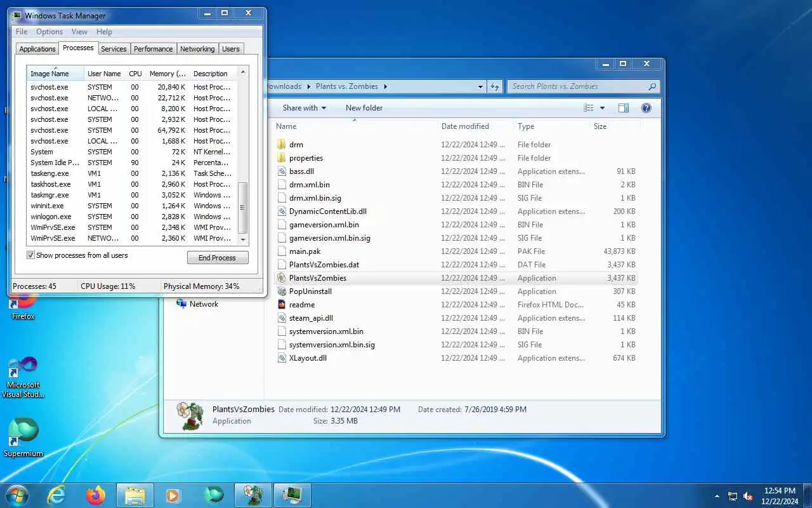812x508 pixels.
Task: Click the change view icon in Explorer
Action: pyautogui.click(x=589, y=108)
